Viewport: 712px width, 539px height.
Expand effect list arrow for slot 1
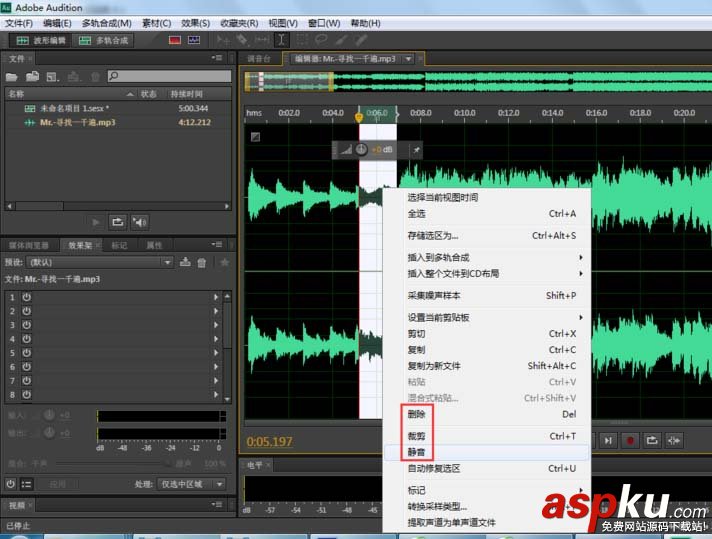pos(216,297)
